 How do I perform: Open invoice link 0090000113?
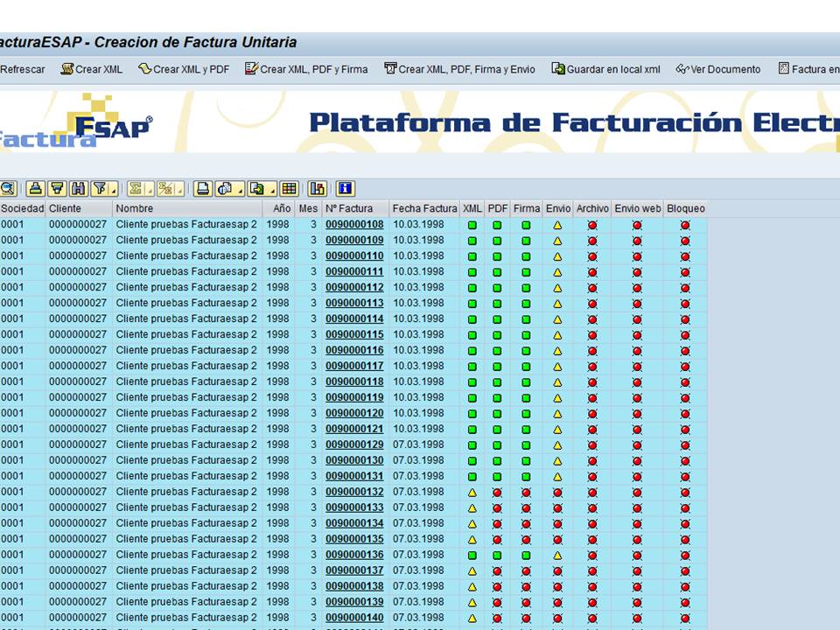354,304
